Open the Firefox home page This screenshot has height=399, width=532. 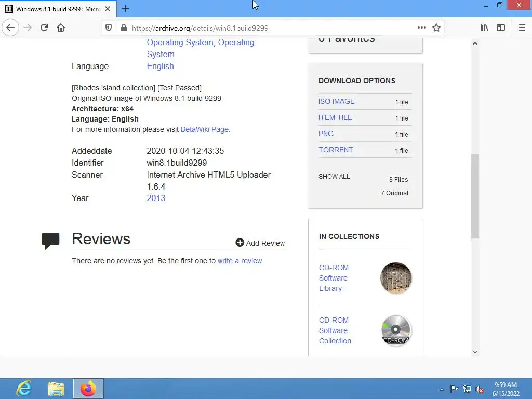(61, 28)
